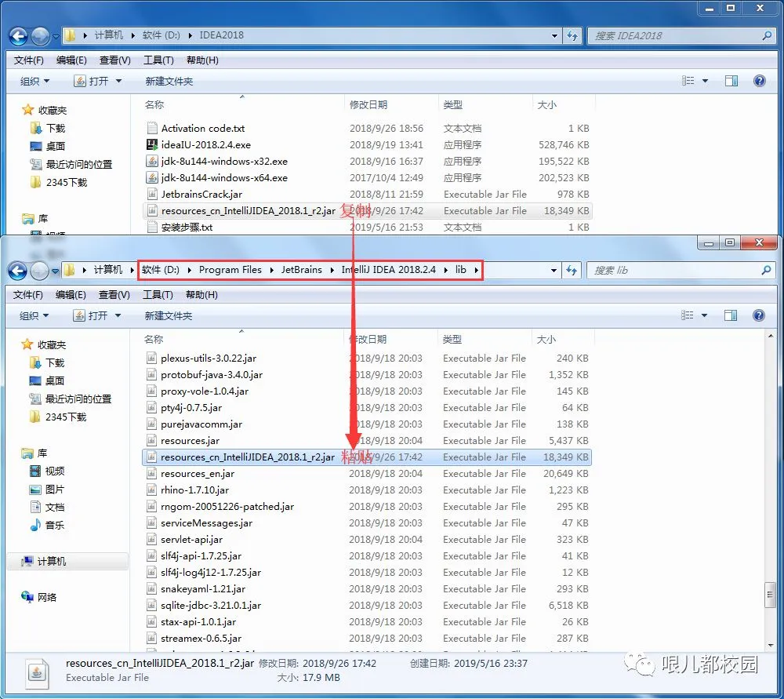Open 工具(T) menu in lib window
Viewport: 784px width, 699px height.
(x=158, y=295)
